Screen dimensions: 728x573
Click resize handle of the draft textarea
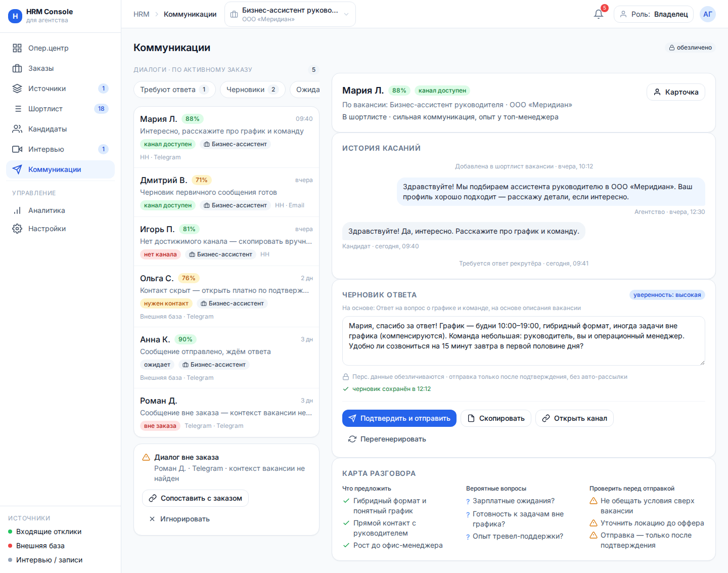(702, 362)
